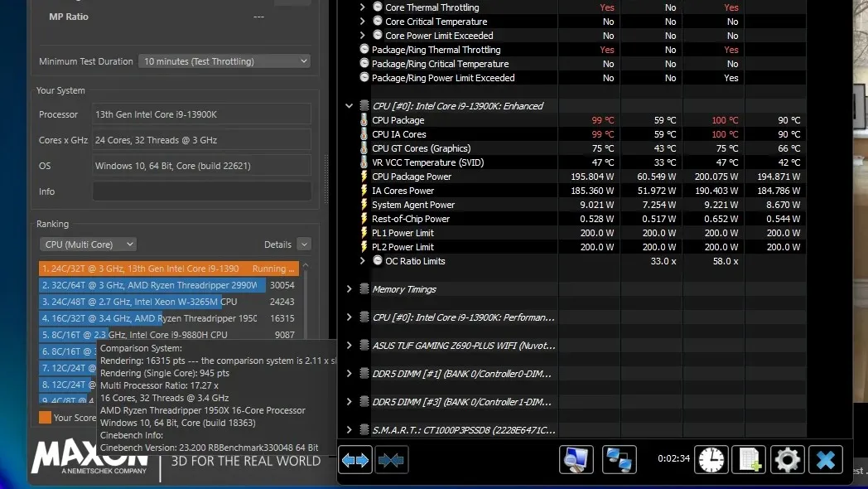The height and width of the screenshot is (489, 868).
Task: Toggle the Details button in Ranking
Action: tap(303, 244)
